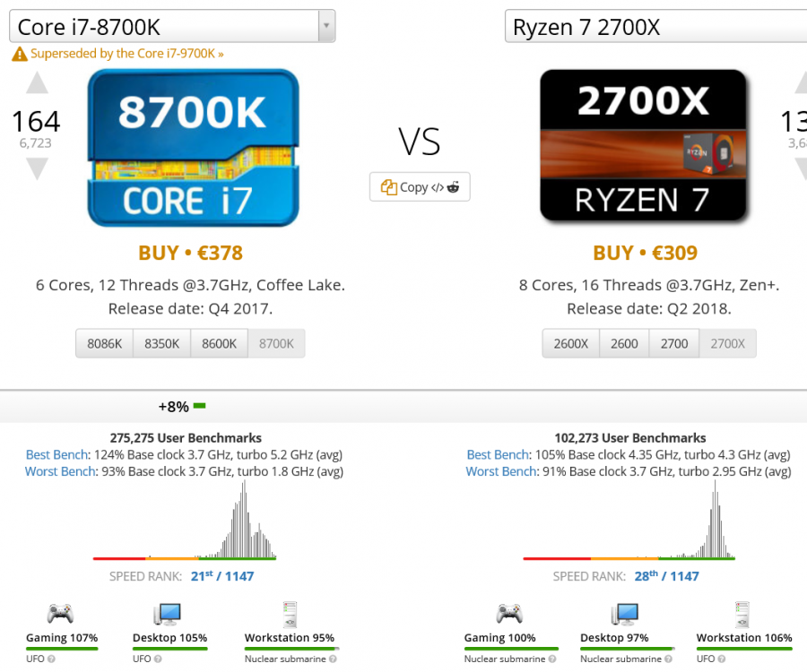Image resolution: width=807 pixels, height=672 pixels.
Task: Upvote the Core i7-8700K arrow
Action: pyautogui.click(x=37, y=82)
